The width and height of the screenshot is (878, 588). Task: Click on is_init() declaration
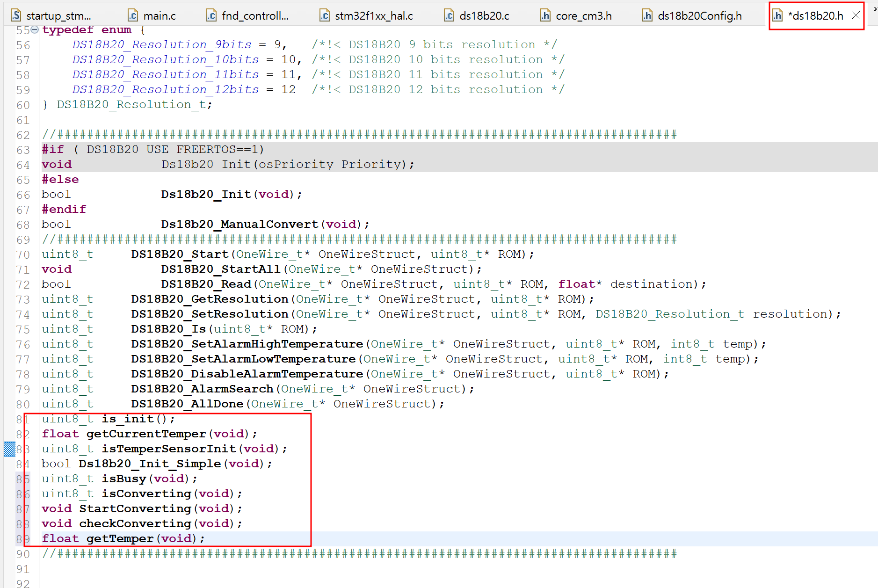point(138,419)
